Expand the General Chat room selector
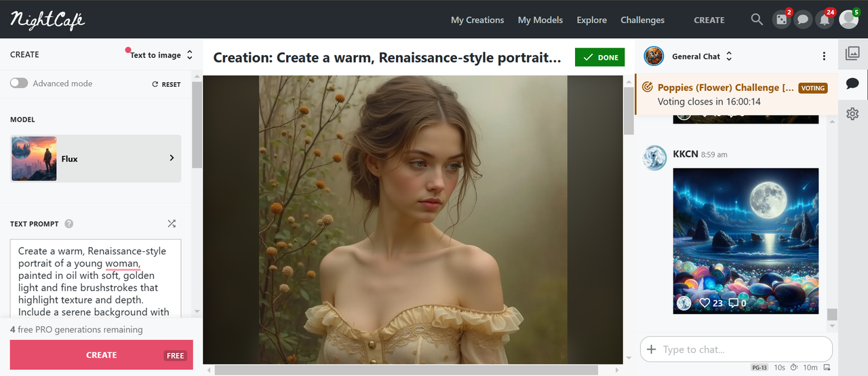Screen dimensions: 868x376 (x=702, y=56)
